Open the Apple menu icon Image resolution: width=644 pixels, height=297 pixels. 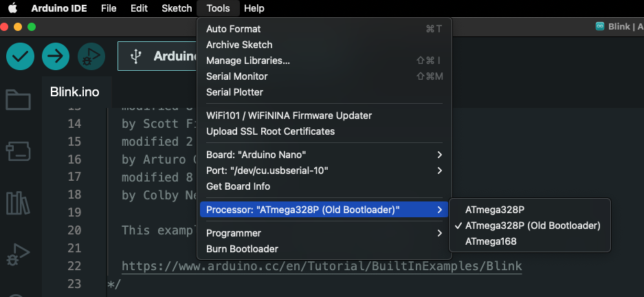[12, 8]
